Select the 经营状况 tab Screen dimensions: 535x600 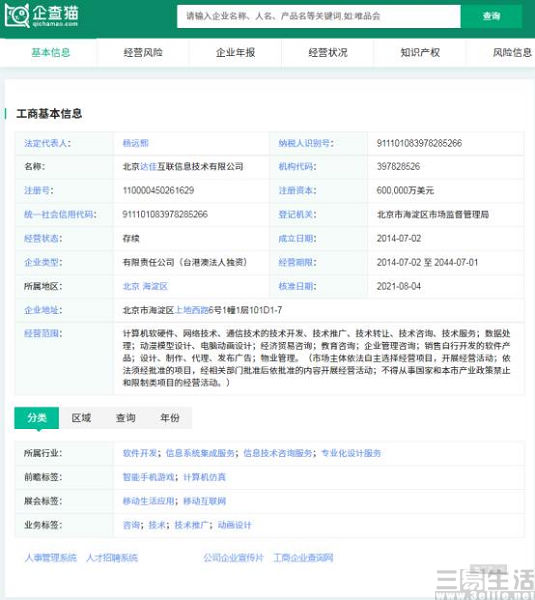click(x=328, y=52)
